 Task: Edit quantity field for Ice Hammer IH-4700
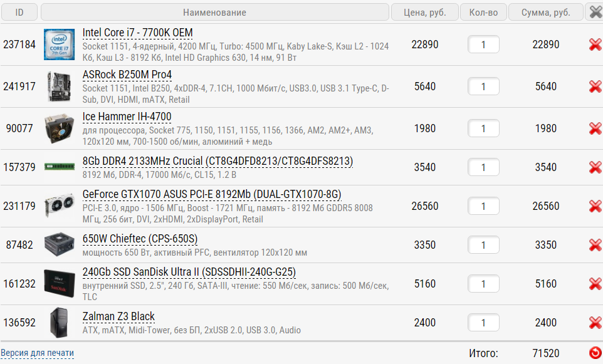483,128
